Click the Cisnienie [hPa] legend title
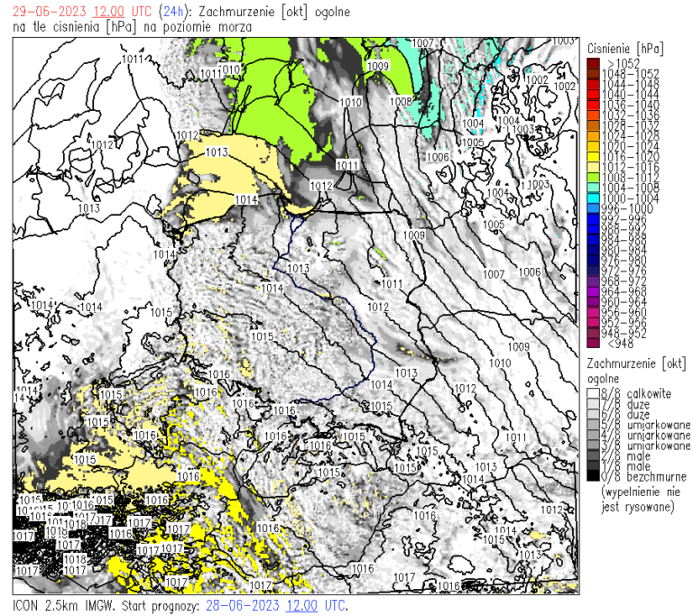Image resolution: width=693 pixels, height=616 pixels. pos(624,47)
